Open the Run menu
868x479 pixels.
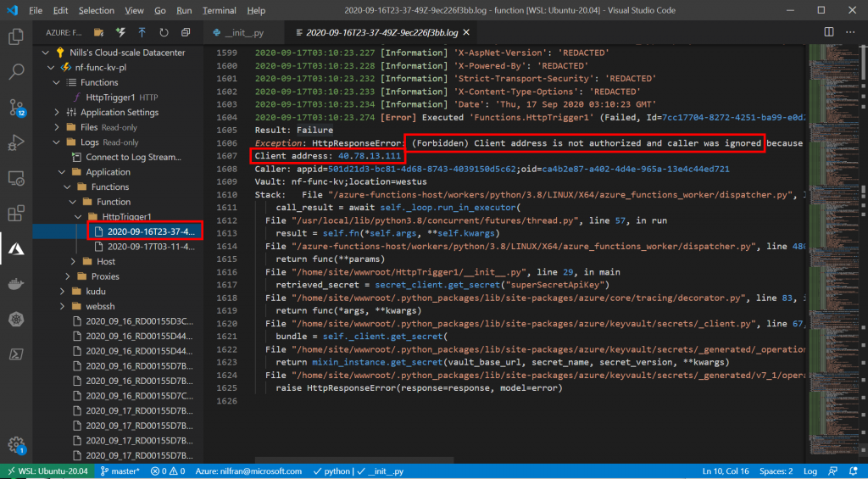(x=184, y=10)
